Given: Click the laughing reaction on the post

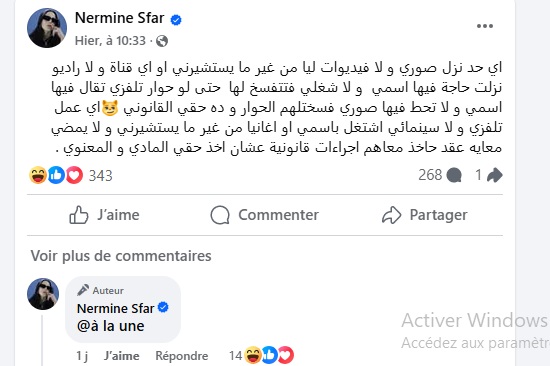Looking at the screenshot, I should coord(38,175).
